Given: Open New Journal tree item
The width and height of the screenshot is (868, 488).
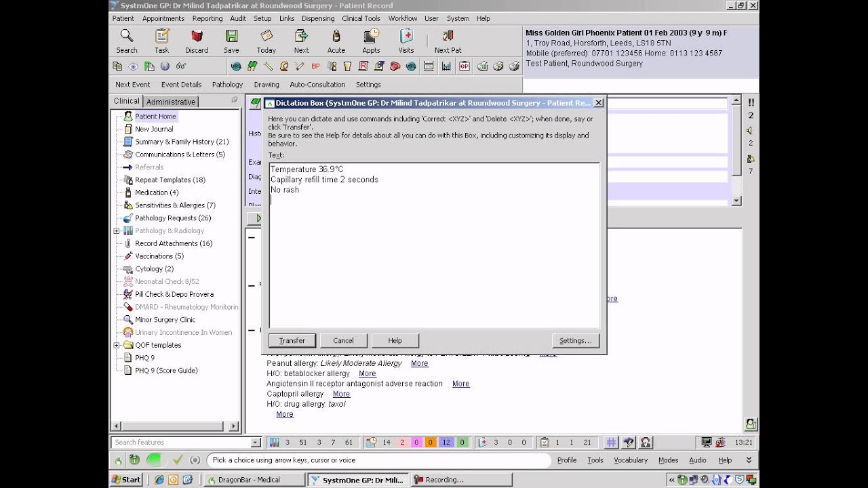Looking at the screenshot, I should pos(154,129).
